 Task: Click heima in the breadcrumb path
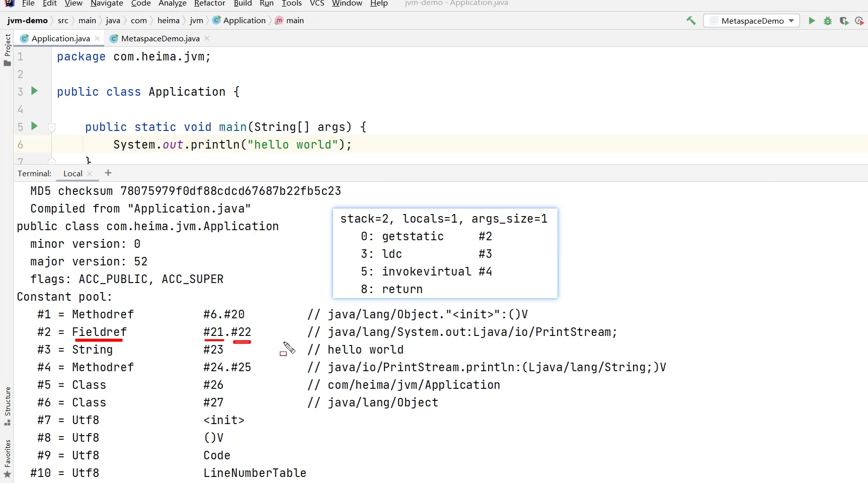(x=168, y=21)
